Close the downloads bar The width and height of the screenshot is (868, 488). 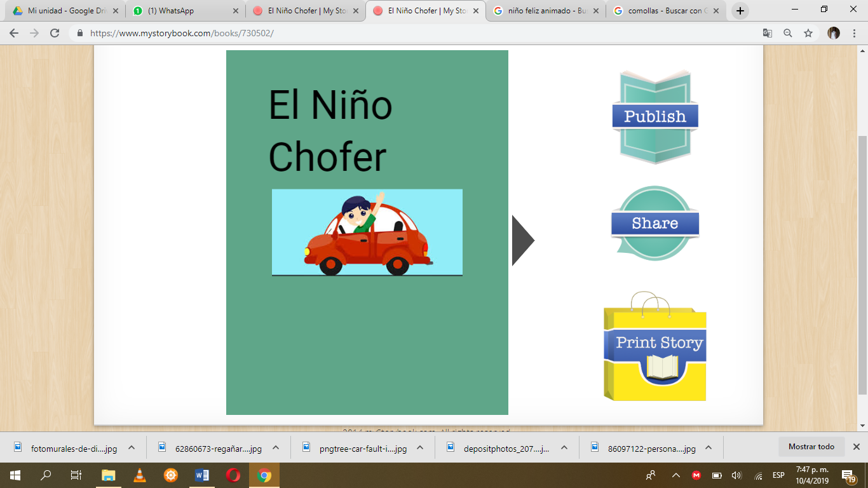coord(857,447)
